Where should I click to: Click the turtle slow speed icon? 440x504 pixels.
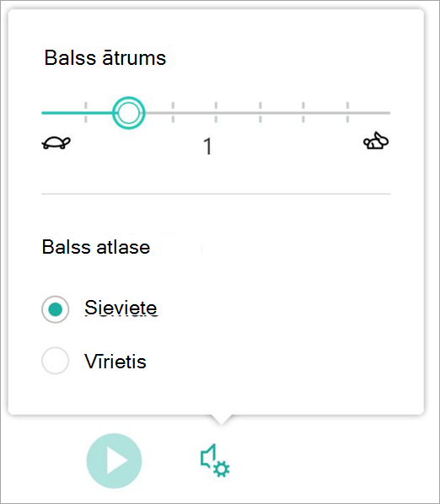[x=56, y=142]
